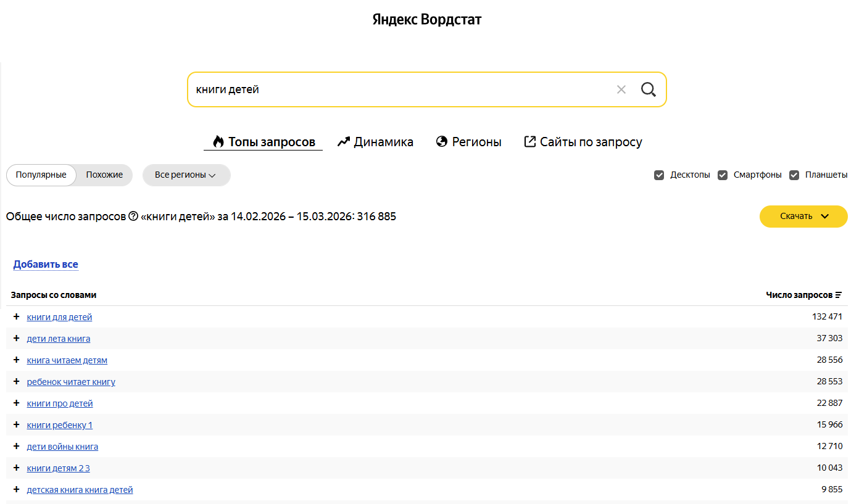Add 'книги для детей' with its plus icon

[17, 316]
